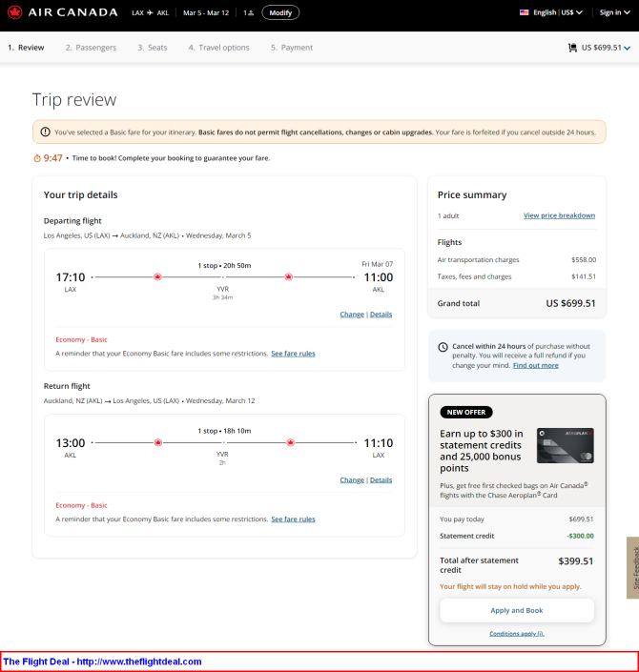
Task: Click Change link for return flight
Action: (352, 480)
